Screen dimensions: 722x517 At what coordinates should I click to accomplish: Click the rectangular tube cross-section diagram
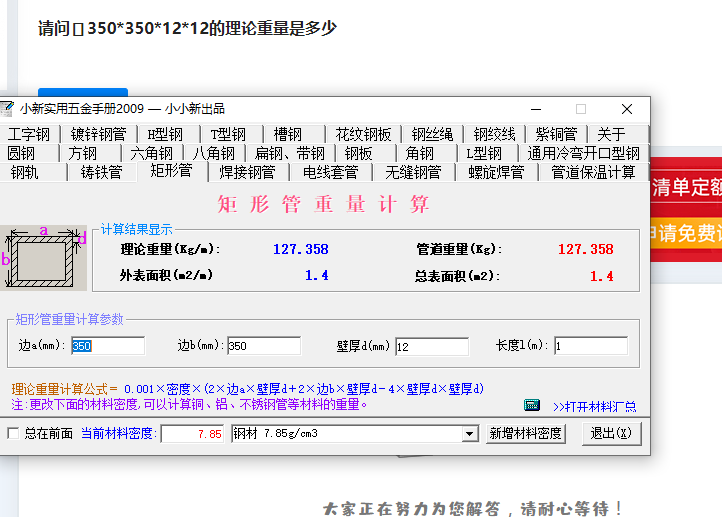[x=43, y=258]
